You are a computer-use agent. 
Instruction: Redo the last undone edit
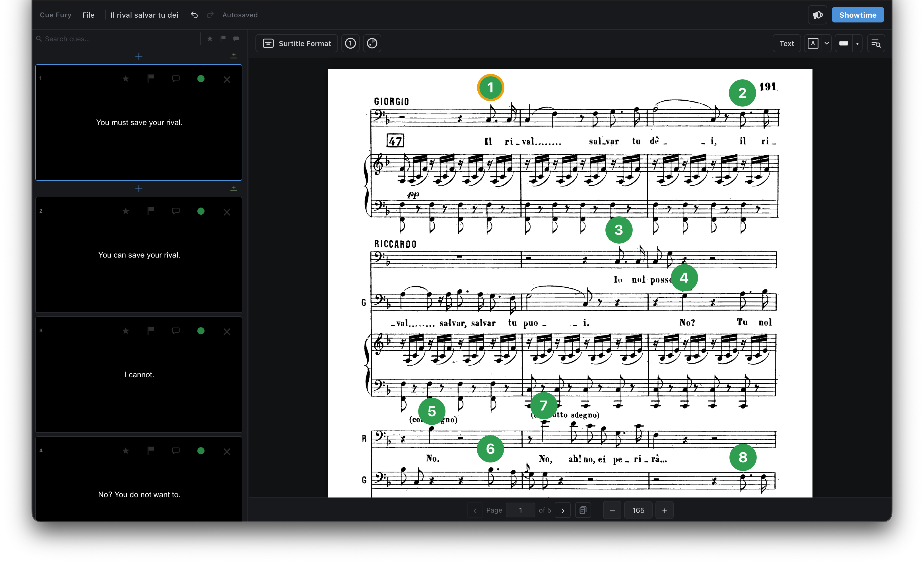pos(210,15)
